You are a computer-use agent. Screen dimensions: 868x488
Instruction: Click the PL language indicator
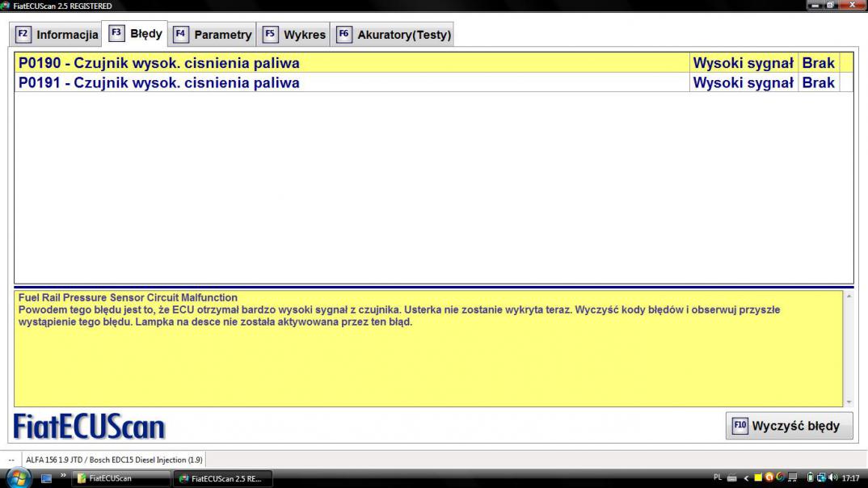coord(718,477)
